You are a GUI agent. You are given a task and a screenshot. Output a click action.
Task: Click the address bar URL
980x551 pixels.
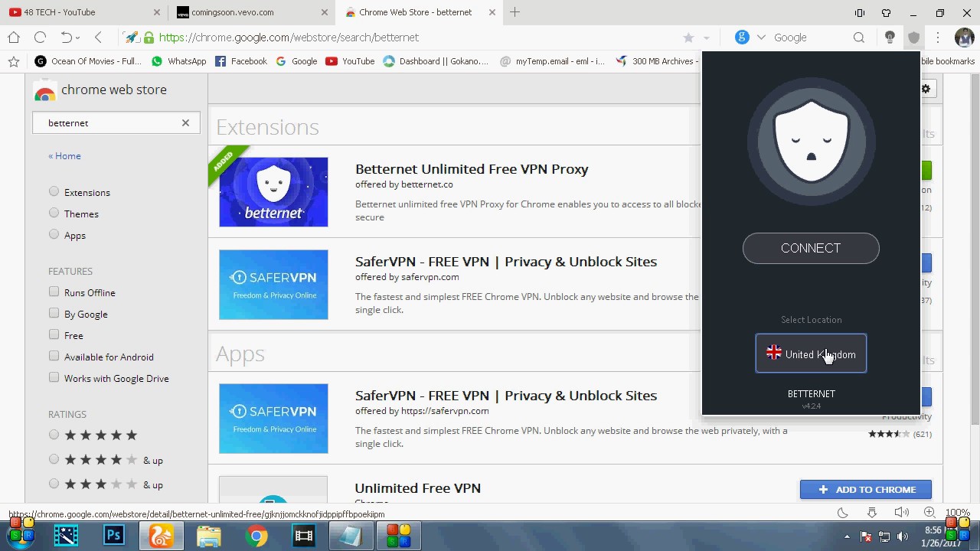[x=289, y=37]
